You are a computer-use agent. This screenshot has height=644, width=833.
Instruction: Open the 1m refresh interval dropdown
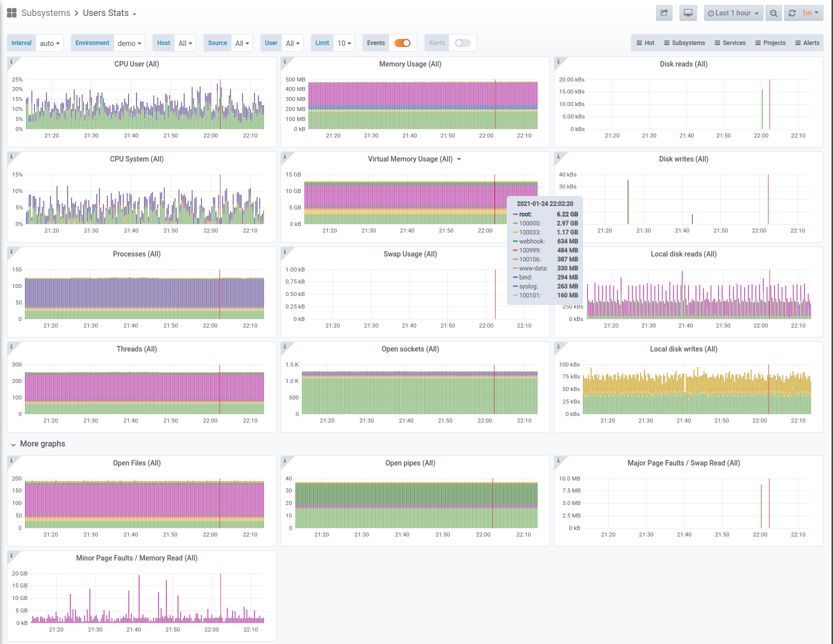(x=810, y=13)
